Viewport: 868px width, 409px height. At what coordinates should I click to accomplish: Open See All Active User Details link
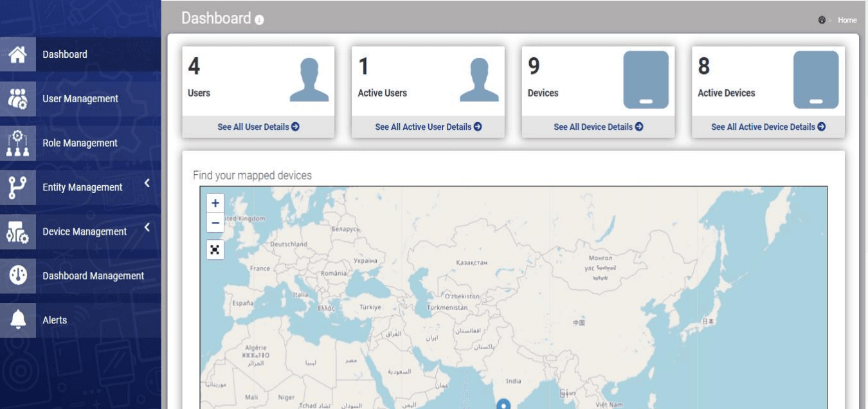(428, 127)
